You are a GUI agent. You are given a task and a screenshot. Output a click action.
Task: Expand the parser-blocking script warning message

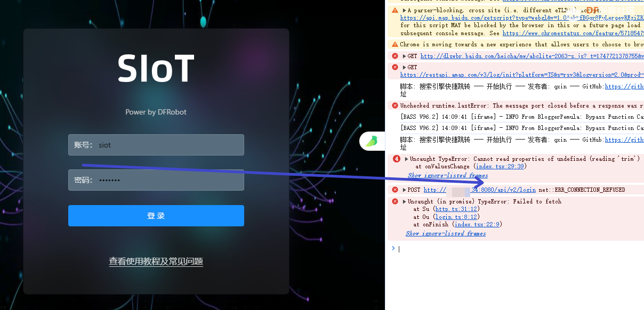(404, 10)
